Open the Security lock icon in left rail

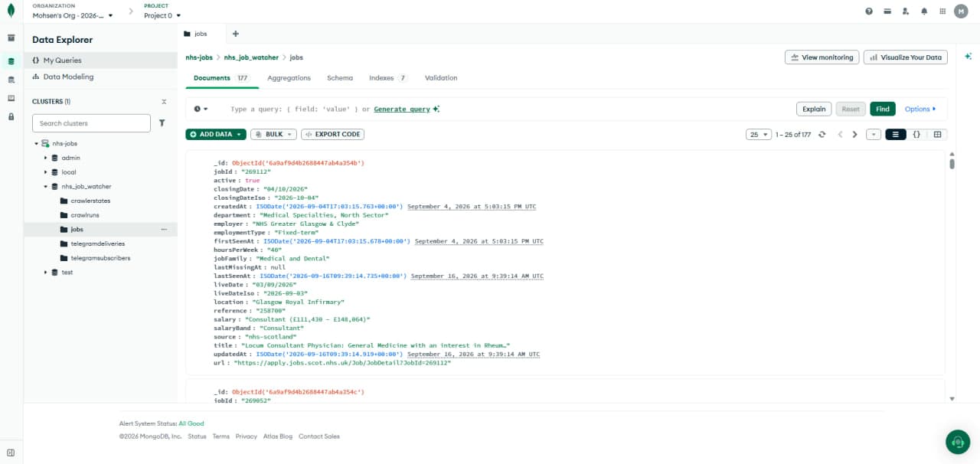pos(11,116)
